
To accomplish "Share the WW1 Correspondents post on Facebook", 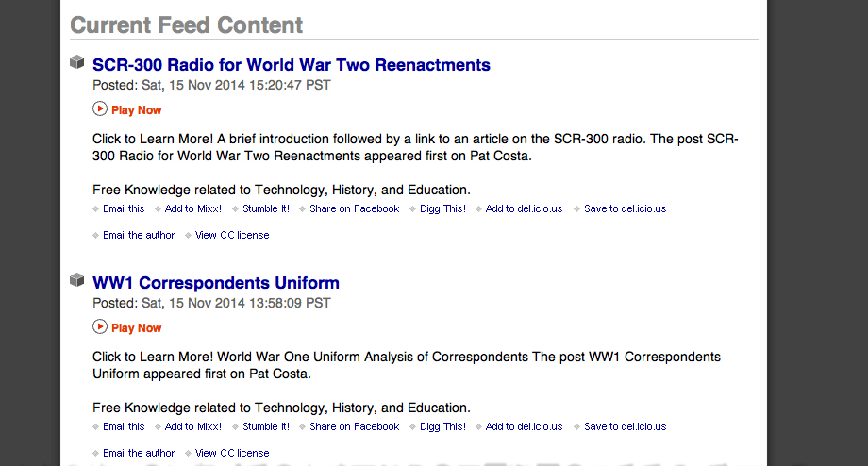I will 355,426.
